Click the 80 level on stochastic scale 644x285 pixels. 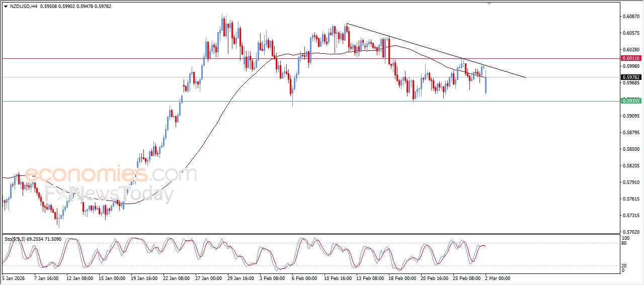pyautogui.click(x=625, y=243)
